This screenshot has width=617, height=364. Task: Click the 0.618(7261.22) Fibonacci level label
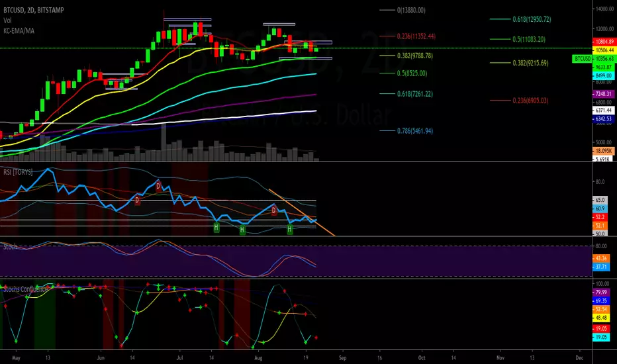click(x=414, y=94)
